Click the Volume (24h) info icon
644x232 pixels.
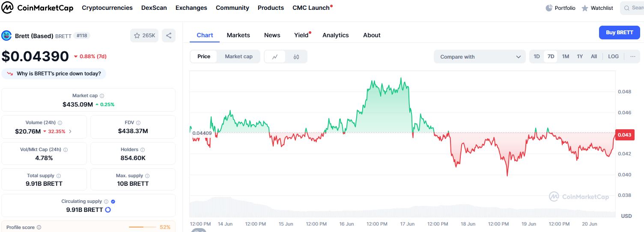60,123
